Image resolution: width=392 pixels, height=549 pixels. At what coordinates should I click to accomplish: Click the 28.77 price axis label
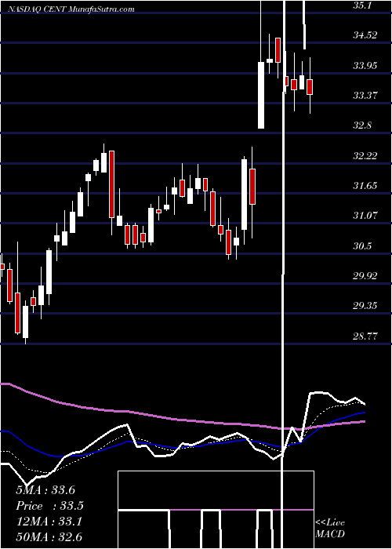[x=365, y=336]
